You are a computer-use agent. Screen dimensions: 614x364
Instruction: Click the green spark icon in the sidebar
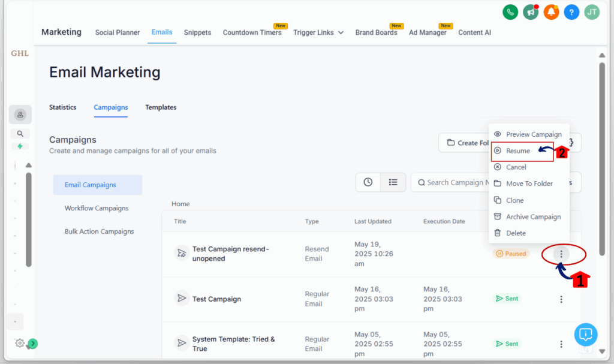pyautogui.click(x=20, y=146)
